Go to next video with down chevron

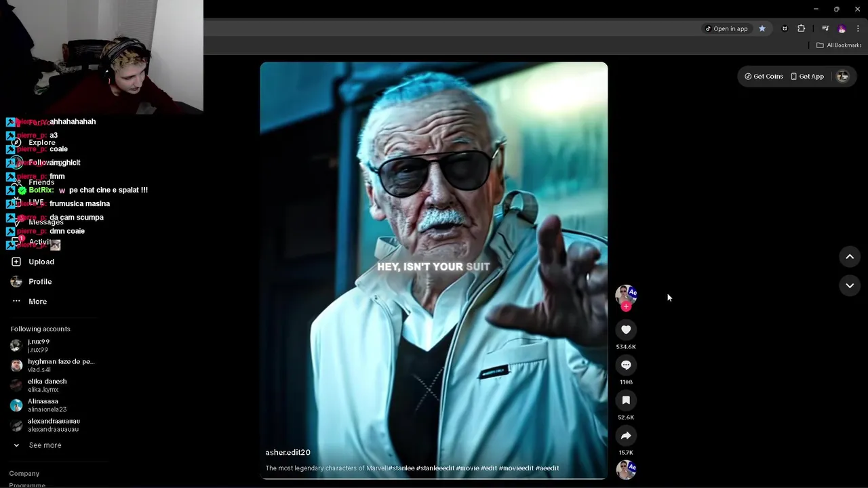pyautogui.click(x=850, y=286)
